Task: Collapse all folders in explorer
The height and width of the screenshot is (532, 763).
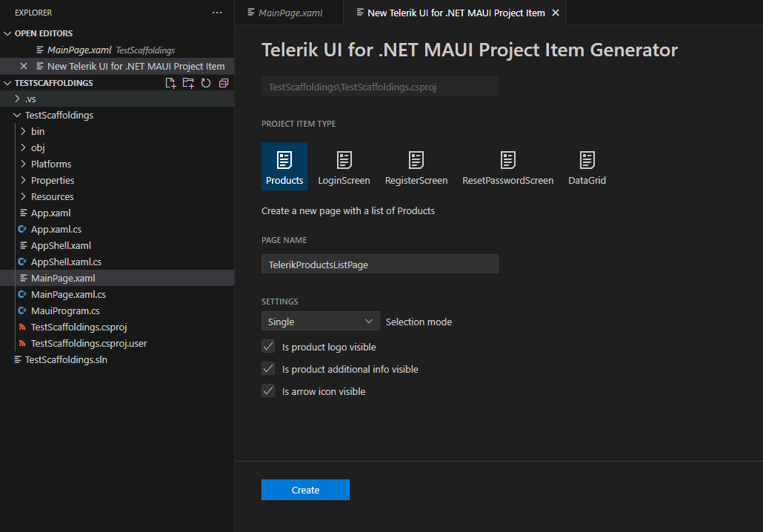Action: pos(224,83)
